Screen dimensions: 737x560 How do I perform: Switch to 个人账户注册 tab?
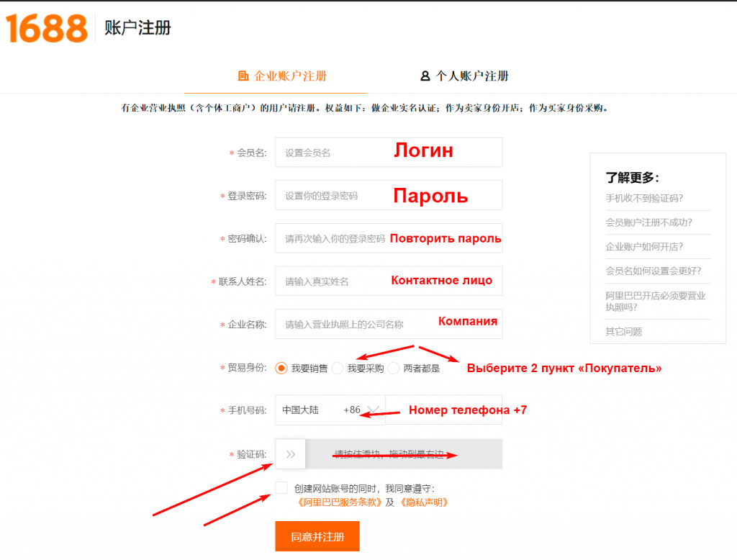[464, 76]
